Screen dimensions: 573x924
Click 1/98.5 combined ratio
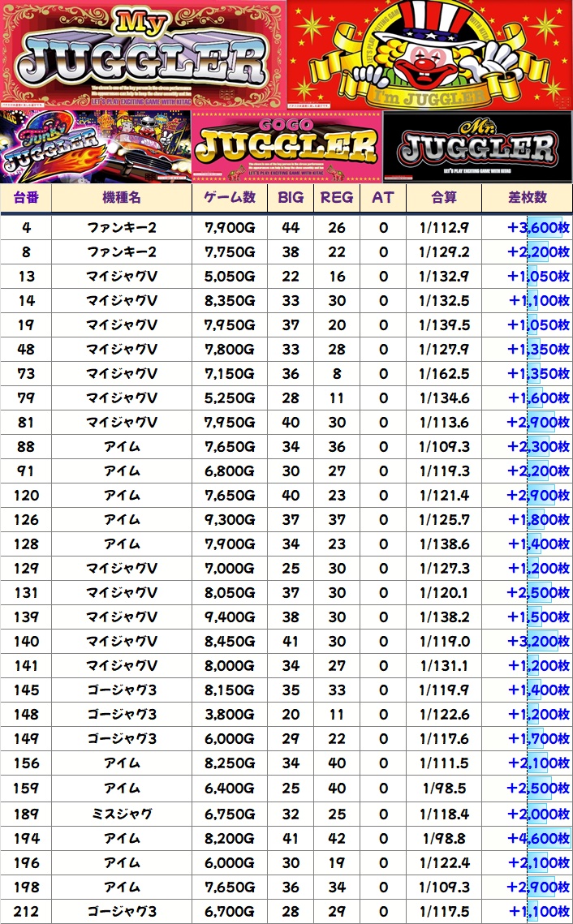pyautogui.click(x=445, y=788)
